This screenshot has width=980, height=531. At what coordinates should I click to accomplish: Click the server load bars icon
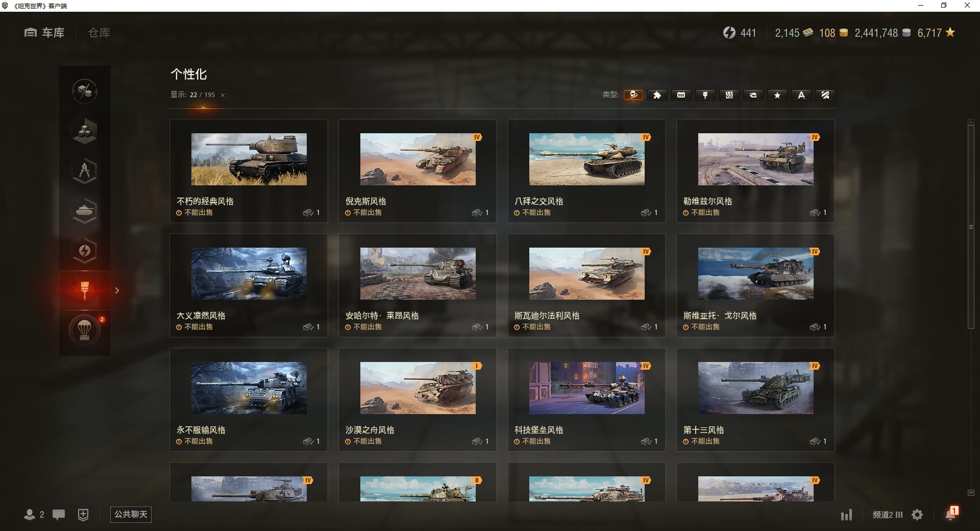click(846, 515)
